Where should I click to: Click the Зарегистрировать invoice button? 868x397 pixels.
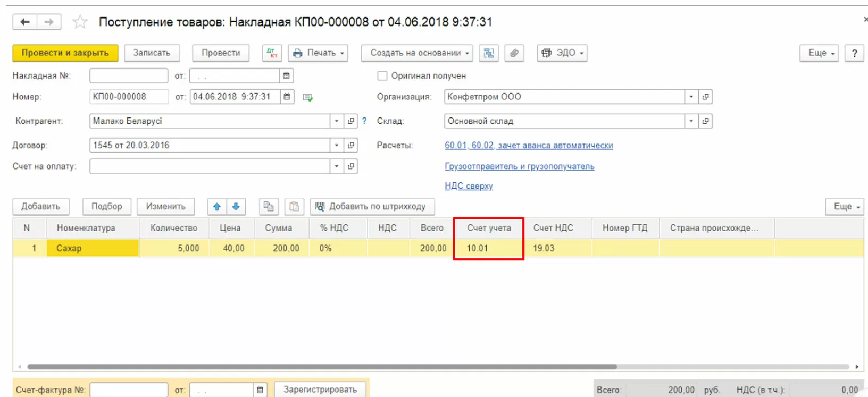click(x=320, y=390)
